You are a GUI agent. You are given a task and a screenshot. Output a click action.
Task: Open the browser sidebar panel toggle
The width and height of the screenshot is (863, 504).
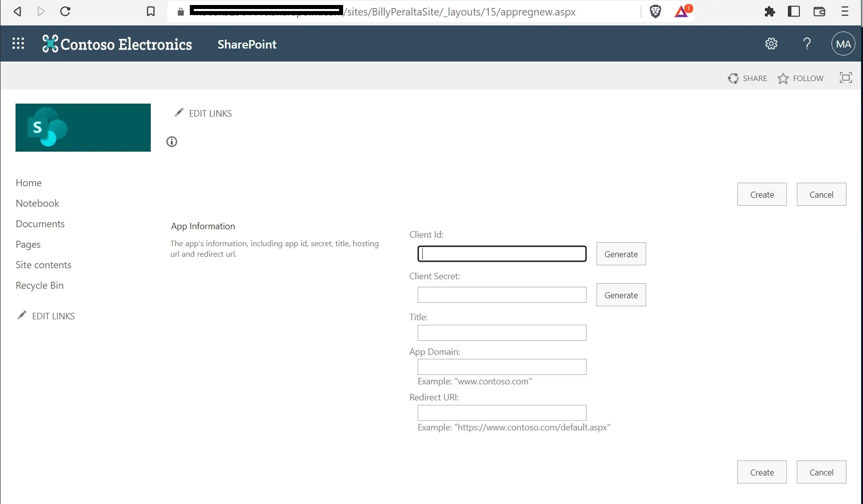pos(794,11)
